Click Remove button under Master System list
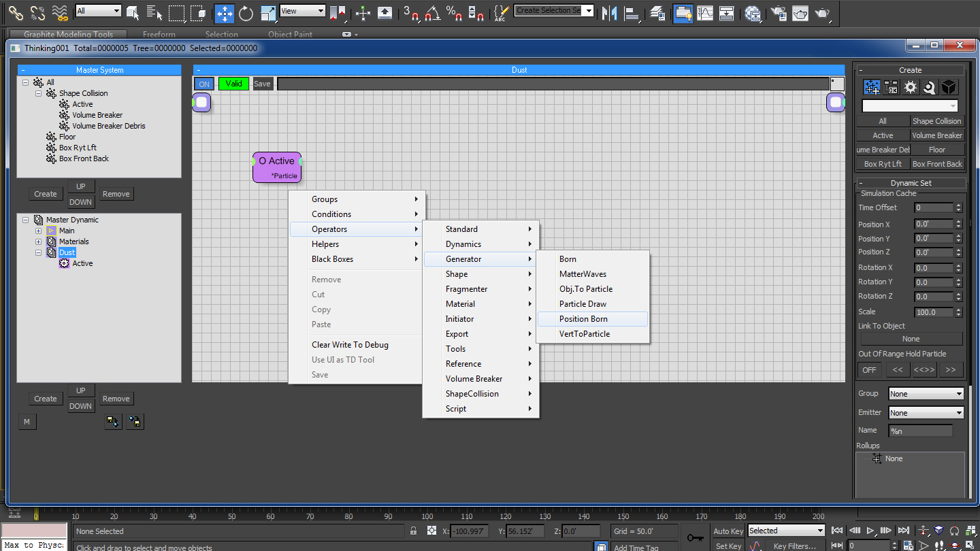Viewport: 980px width, 551px height. coord(116,194)
